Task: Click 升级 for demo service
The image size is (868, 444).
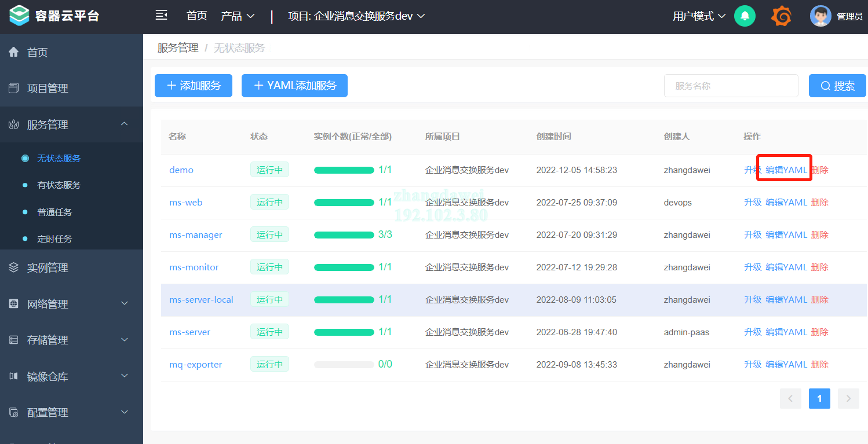Action: point(753,170)
